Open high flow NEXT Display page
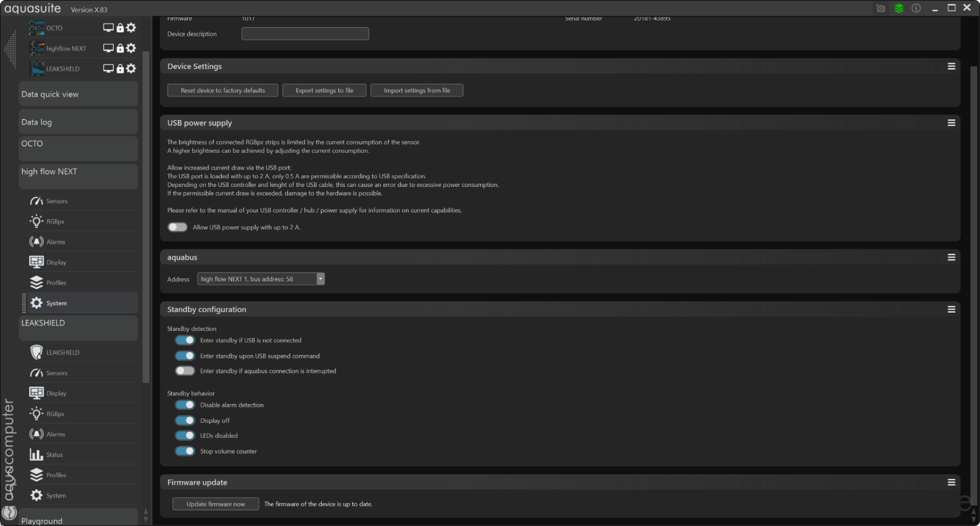Image resolution: width=980 pixels, height=526 pixels. 83,262
